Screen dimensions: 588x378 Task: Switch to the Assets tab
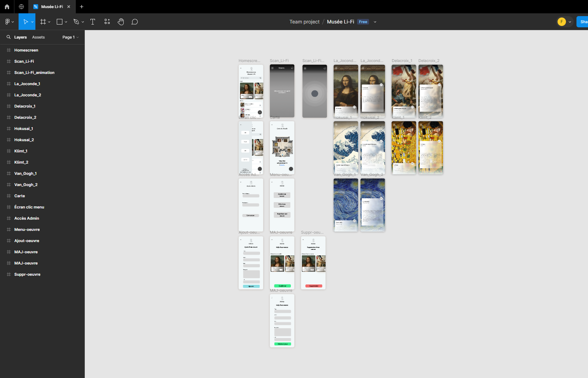pyautogui.click(x=38, y=37)
